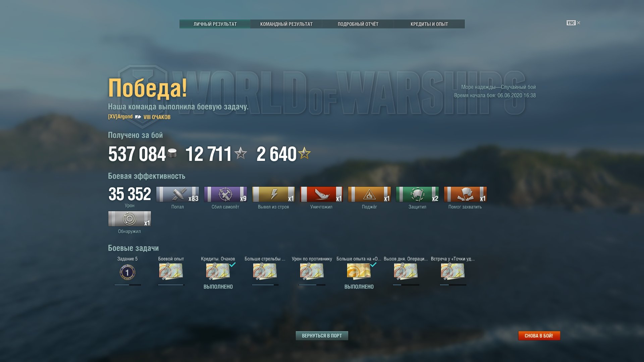The height and width of the screenshot is (362, 644).
Task: Open the Урон по противнику mission
Action: click(x=312, y=271)
